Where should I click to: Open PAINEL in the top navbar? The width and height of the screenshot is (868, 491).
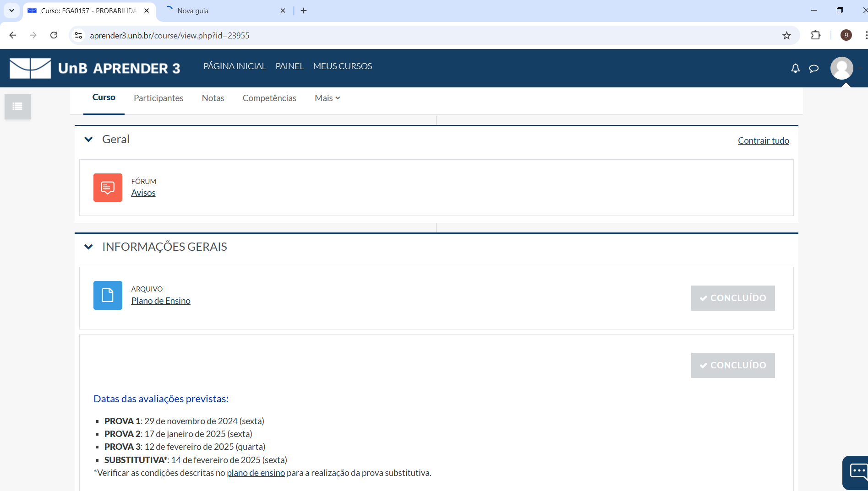pos(289,66)
